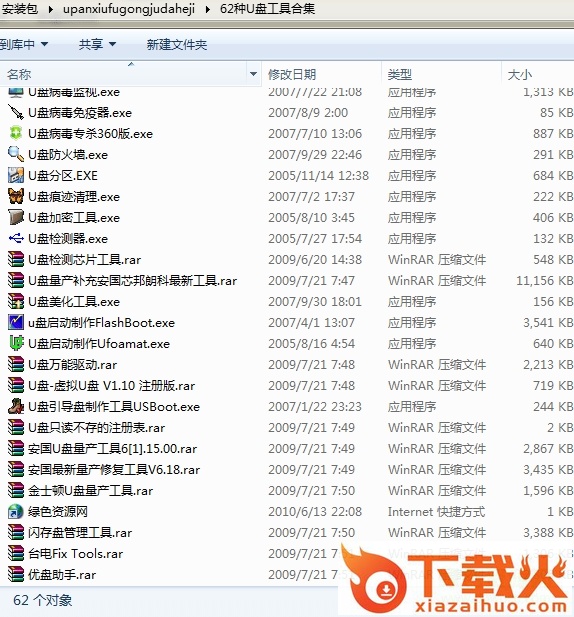Click the 安国U盘量产工具6[1].15.00.rar icon
Screen dimensions: 574x617
[16, 449]
